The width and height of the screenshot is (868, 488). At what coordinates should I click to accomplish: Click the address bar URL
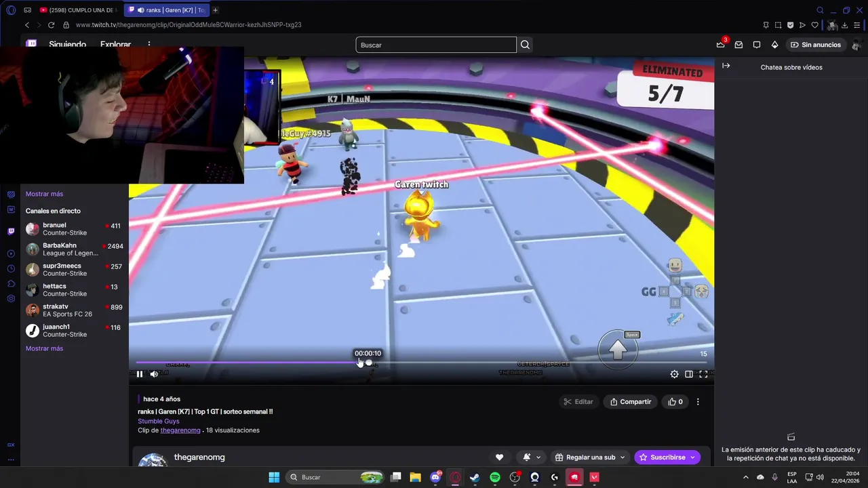pos(189,25)
